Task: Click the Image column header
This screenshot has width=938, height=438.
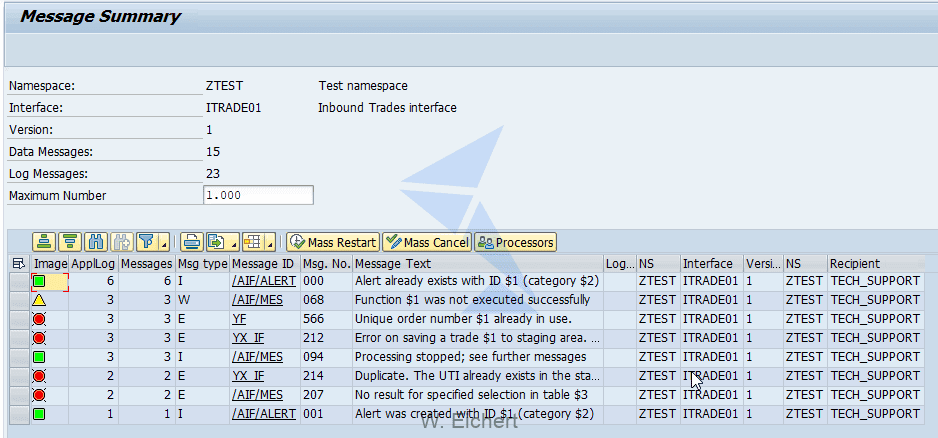Action: click(x=50, y=263)
